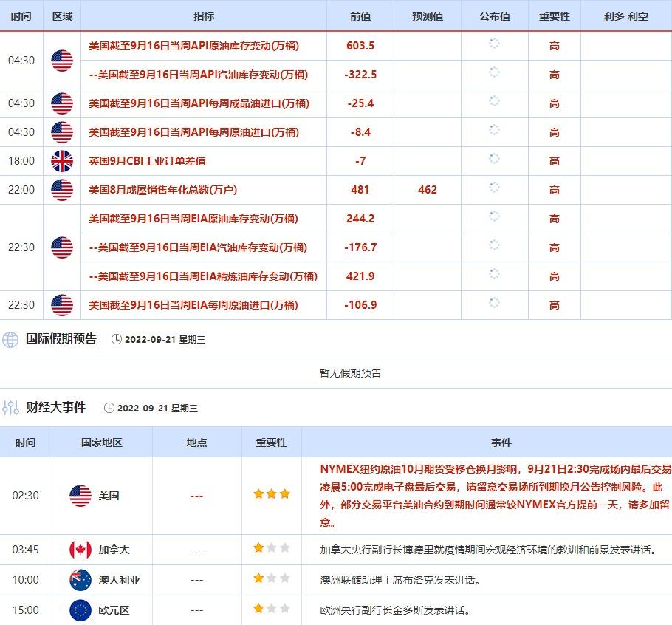Click the Eurozone flag icon
Image resolution: width=672 pixels, height=625 pixels.
80,610
